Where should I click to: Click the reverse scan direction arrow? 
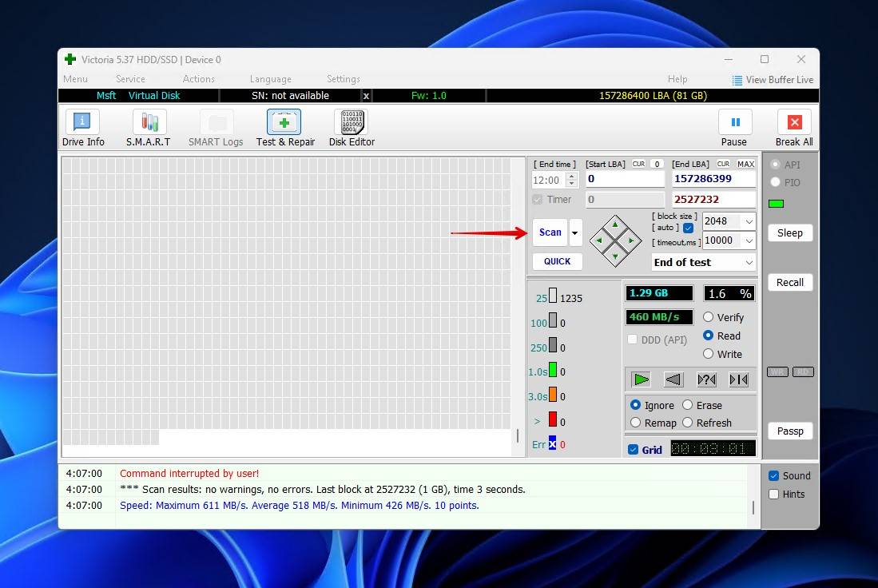pyautogui.click(x=673, y=379)
